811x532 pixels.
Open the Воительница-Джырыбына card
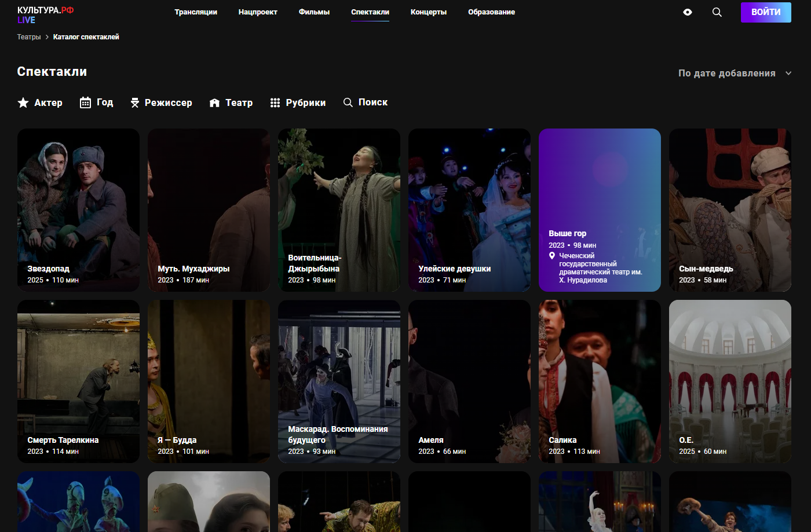coord(339,210)
